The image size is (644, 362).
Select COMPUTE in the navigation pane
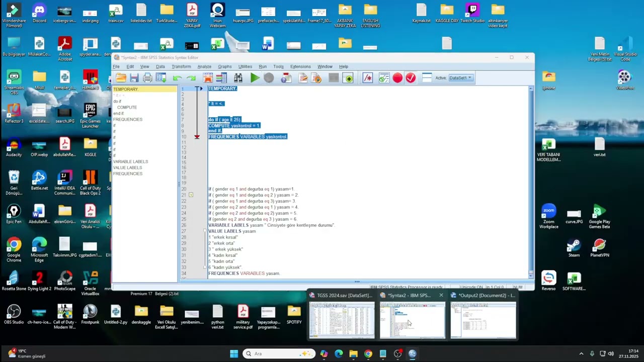tap(127, 107)
